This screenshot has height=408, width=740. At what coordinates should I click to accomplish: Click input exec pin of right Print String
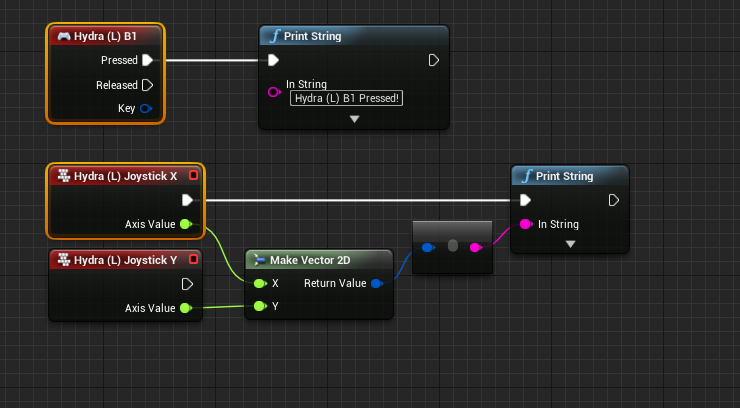(x=525, y=200)
